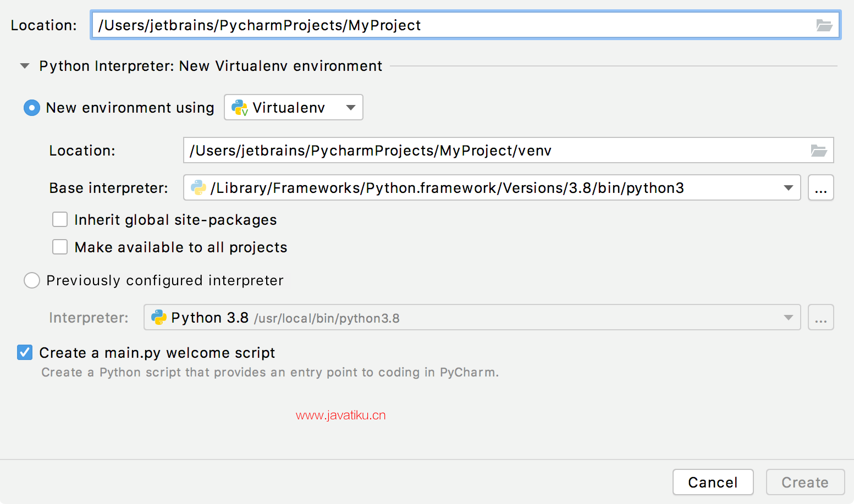Enable Make available to all projects checkbox
The image size is (854, 504).
[x=60, y=247]
